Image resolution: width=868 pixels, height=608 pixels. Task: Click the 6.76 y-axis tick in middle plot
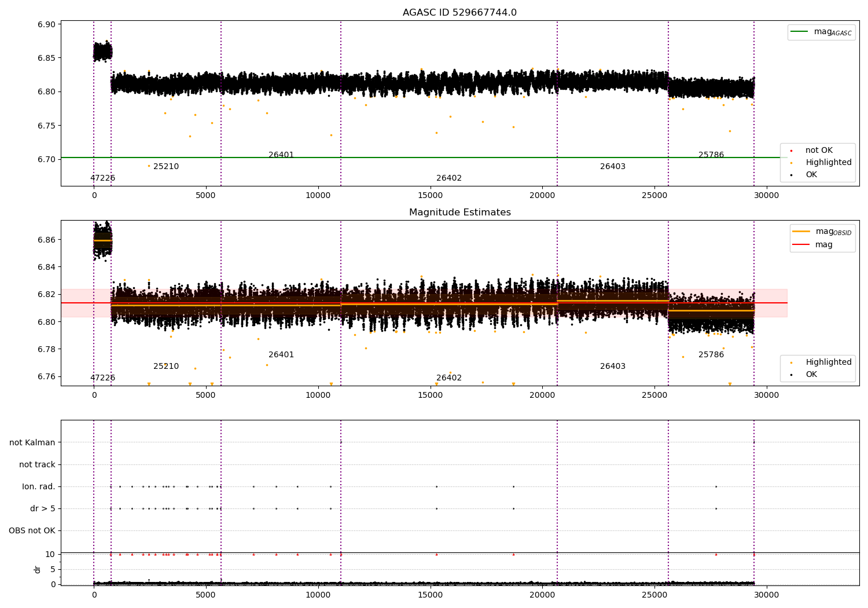tap(46, 377)
